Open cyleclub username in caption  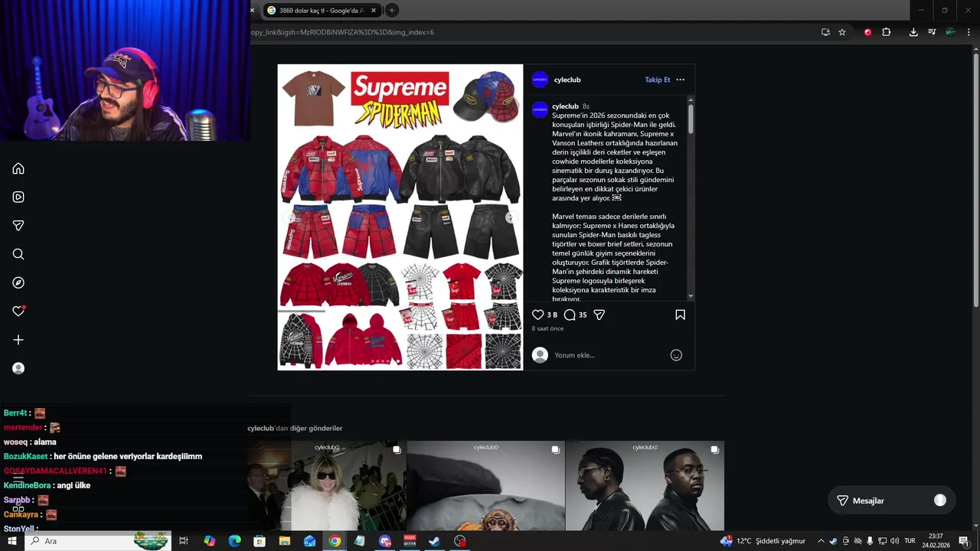(x=565, y=106)
